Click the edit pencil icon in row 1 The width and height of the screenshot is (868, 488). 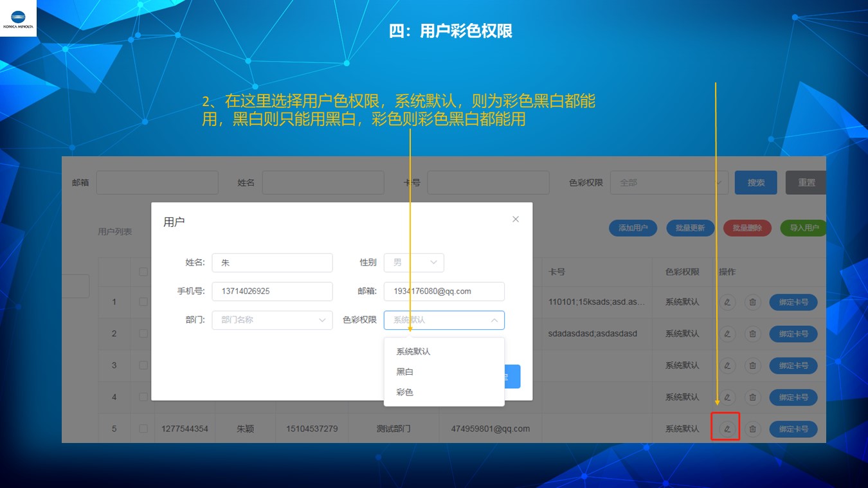coord(727,302)
